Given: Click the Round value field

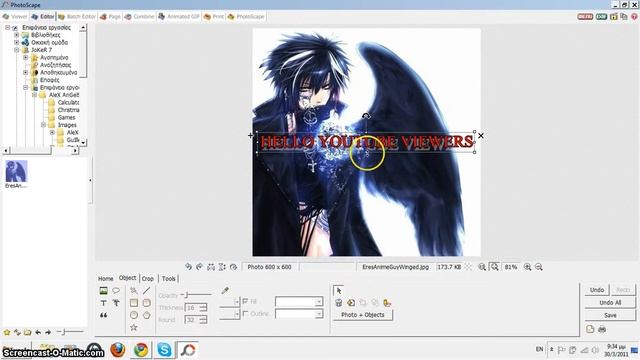Looking at the screenshot, I should [x=192, y=320].
